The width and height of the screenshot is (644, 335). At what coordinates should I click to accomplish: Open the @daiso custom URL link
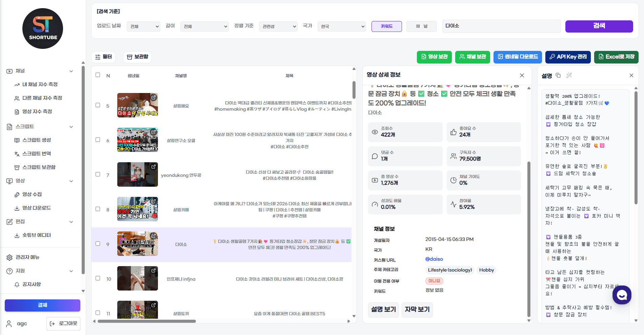[x=434, y=259]
